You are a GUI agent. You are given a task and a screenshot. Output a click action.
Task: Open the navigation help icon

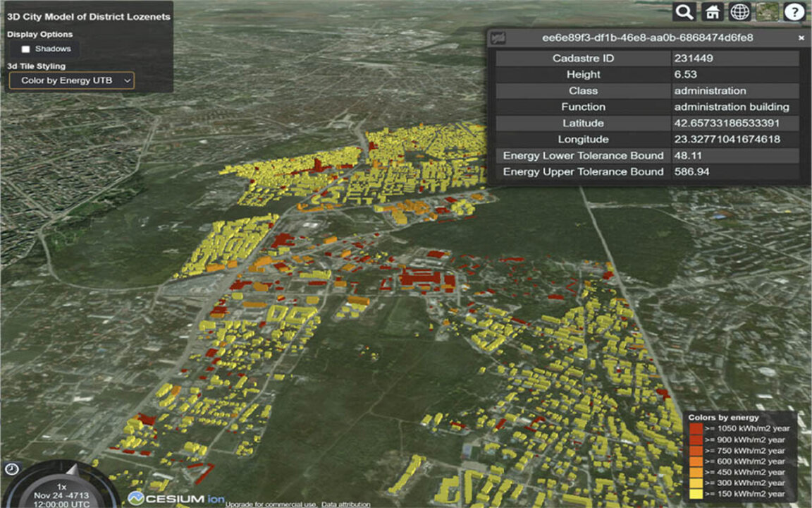click(x=794, y=12)
